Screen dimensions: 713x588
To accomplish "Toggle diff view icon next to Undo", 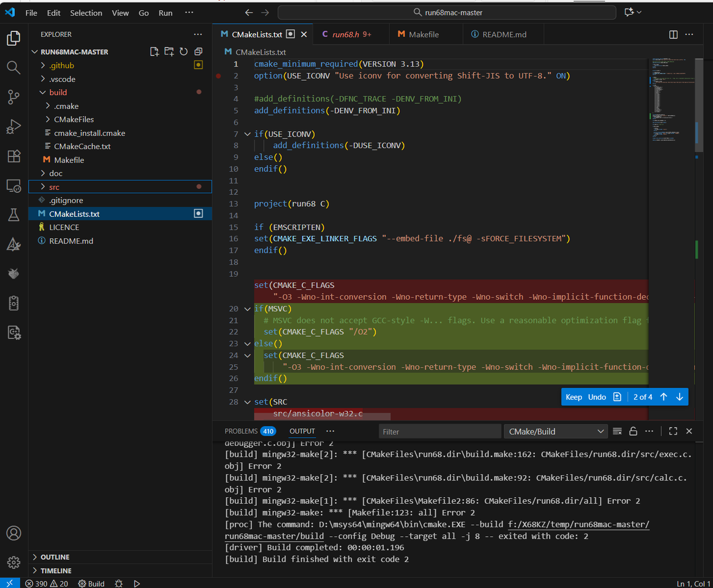I will pos(617,397).
